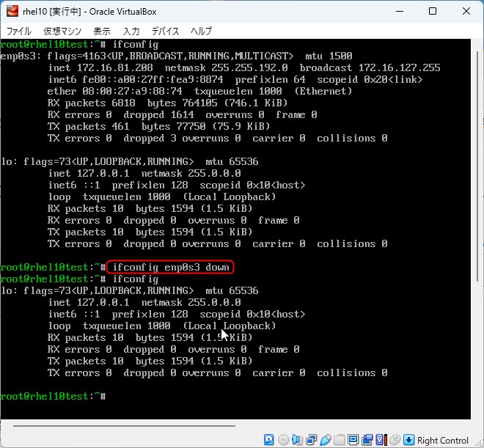
Task: Click the IP address 172.16.81.208
Action: pyautogui.click(x=115, y=68)
